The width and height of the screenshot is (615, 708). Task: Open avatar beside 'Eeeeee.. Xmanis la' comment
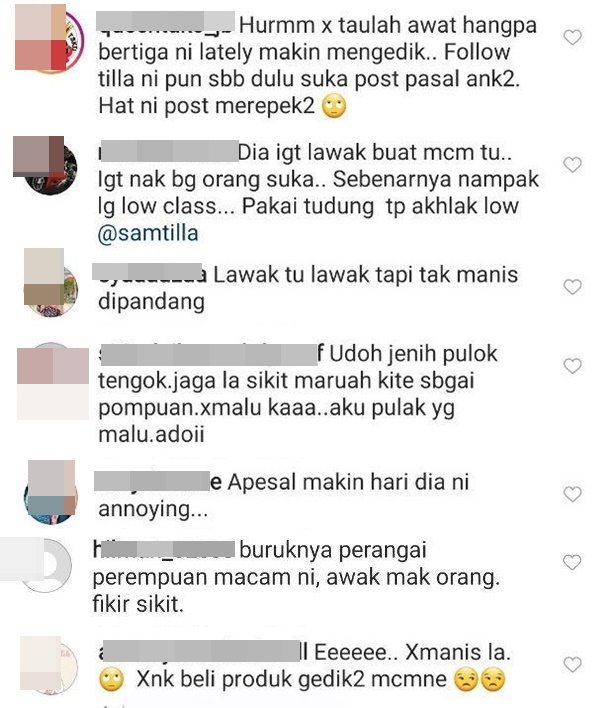49,665
